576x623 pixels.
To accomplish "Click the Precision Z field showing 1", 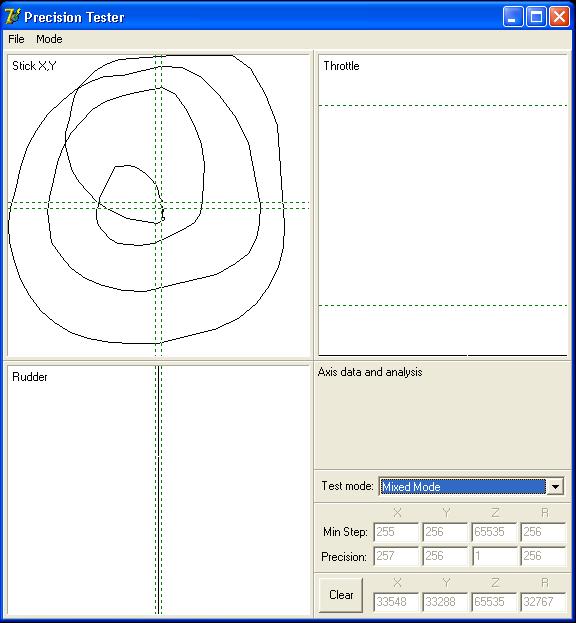I will click(494, 556).
